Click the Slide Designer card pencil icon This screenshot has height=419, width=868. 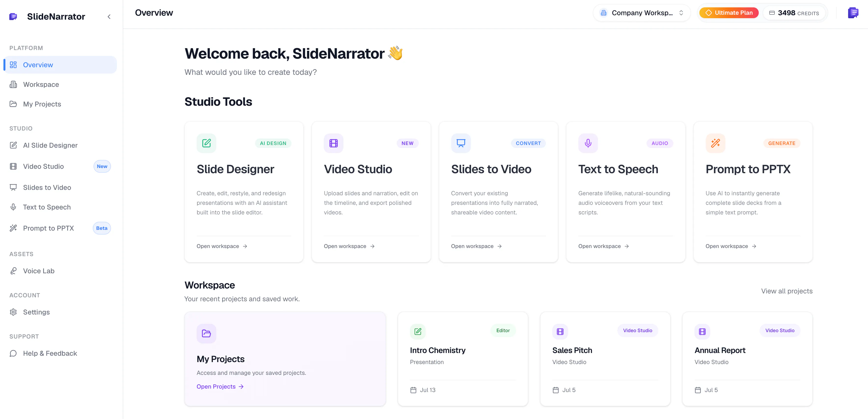(206, 143)
